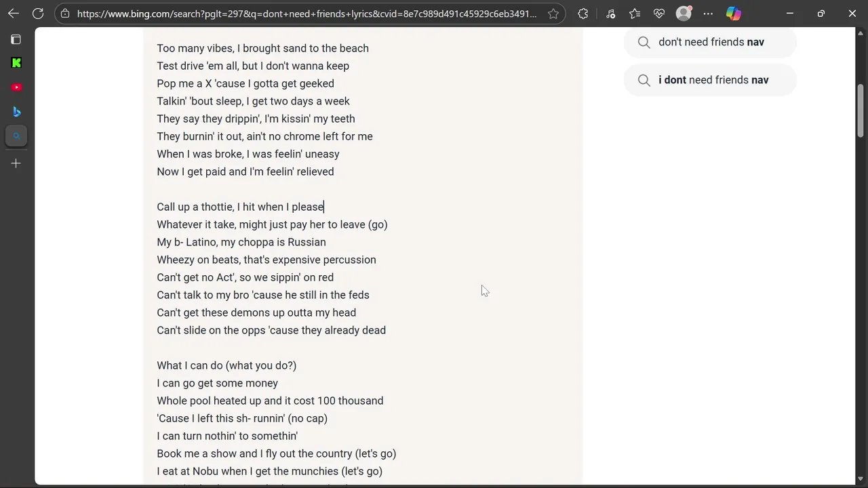Image resolution: width=868 pixels, height=488 pixels.
Task: Click lyric "Can't get these demons up outta my head"
Action: [x=256, y=312]
